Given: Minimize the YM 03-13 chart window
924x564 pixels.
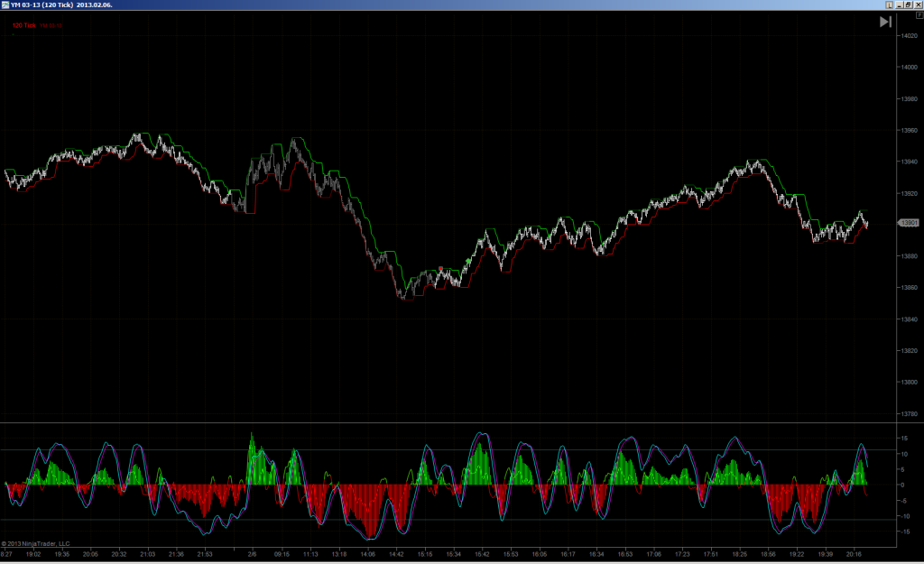Looking at the screenshot, I should (900, 5).
